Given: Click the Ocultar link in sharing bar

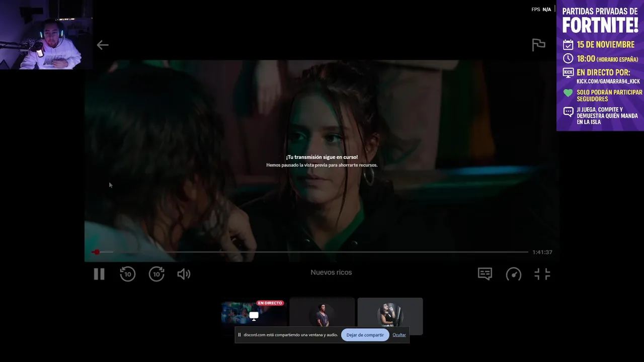Looking at the screenshot, I should (x=399, y=335).
